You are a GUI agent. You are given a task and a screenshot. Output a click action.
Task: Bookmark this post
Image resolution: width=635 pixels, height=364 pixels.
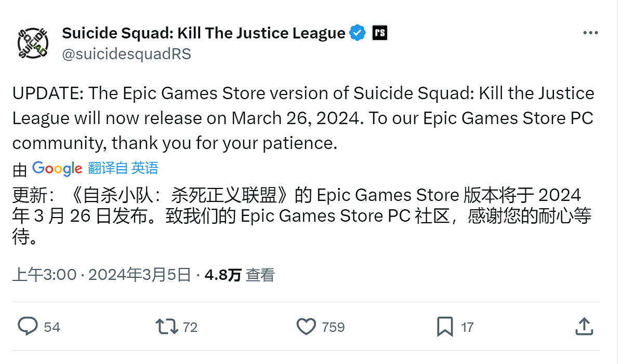[446, 327]
